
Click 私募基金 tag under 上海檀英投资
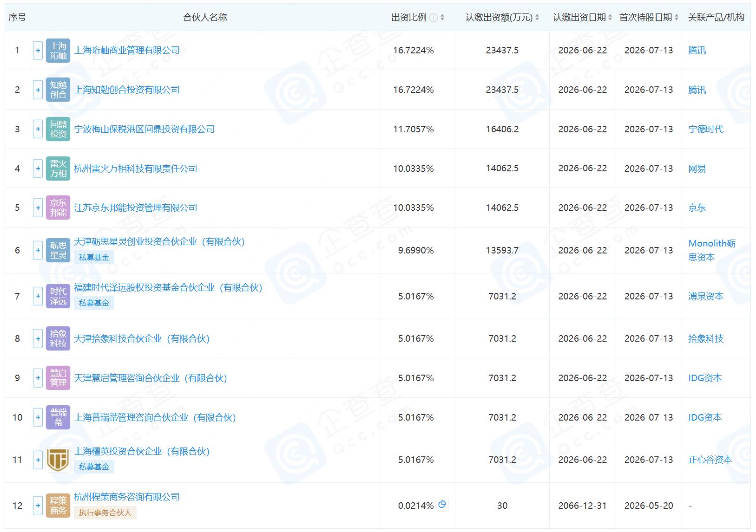pos(94,467)
